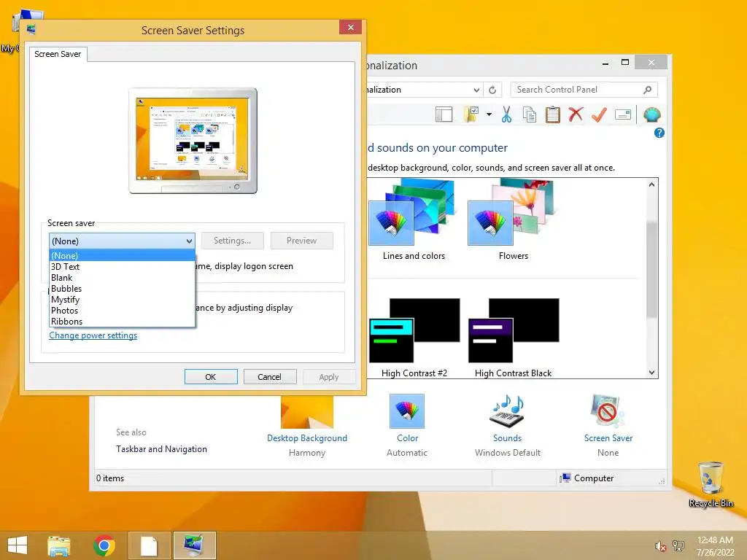747x560 pixels.
Task: Click the red X Delete toolbar icon
Action: click(576, 114)
